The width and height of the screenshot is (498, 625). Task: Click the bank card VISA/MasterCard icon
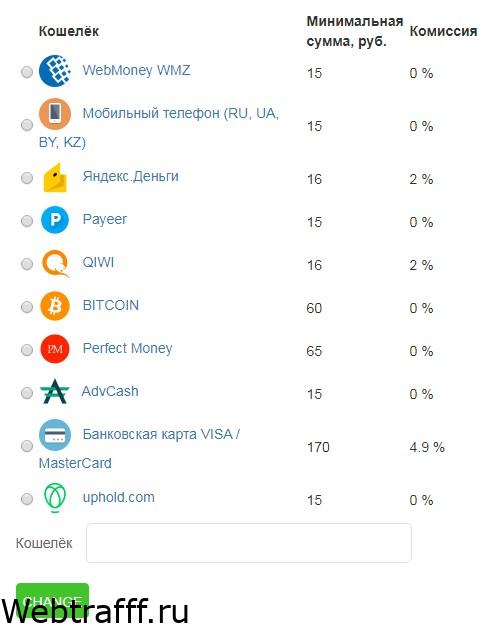(55, 435)
